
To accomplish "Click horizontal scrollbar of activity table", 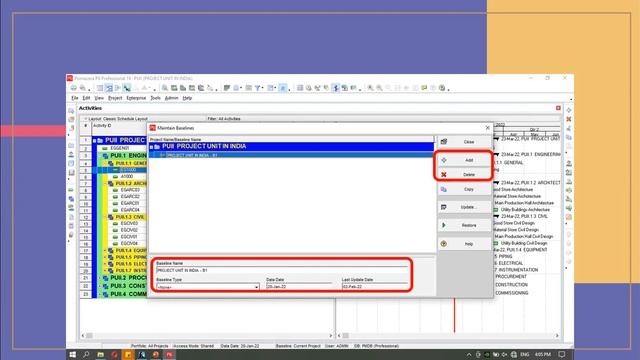I will (207, 336).
